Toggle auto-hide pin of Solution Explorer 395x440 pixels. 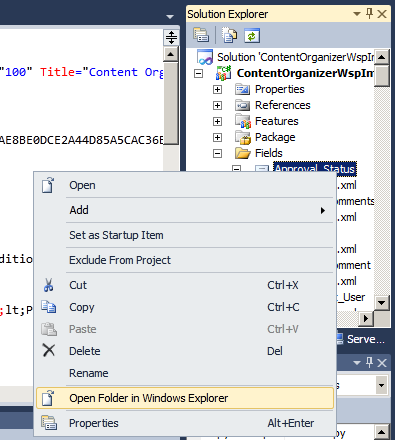[369, 14]
